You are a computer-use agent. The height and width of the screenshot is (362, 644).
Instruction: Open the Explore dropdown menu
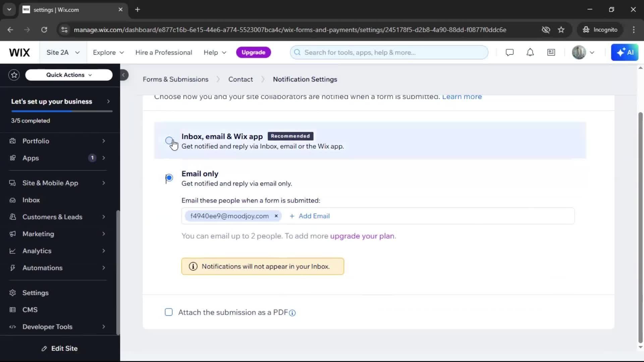pyautogui.click(x=108, y=53)
